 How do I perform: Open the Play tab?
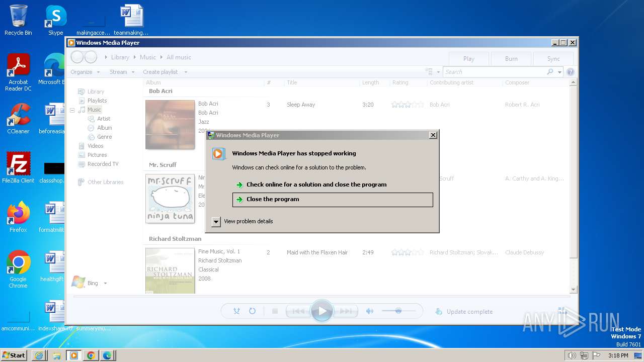tap(469, 58)
